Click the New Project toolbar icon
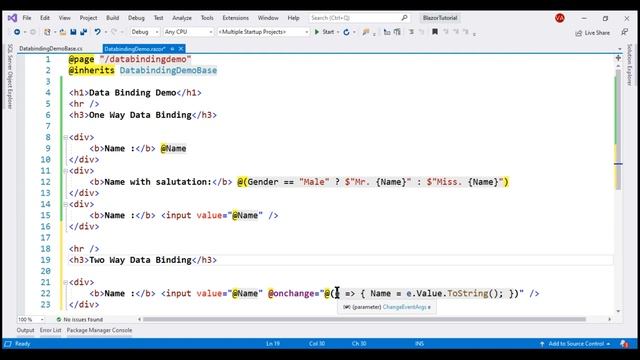 click(x=47, y=32)
